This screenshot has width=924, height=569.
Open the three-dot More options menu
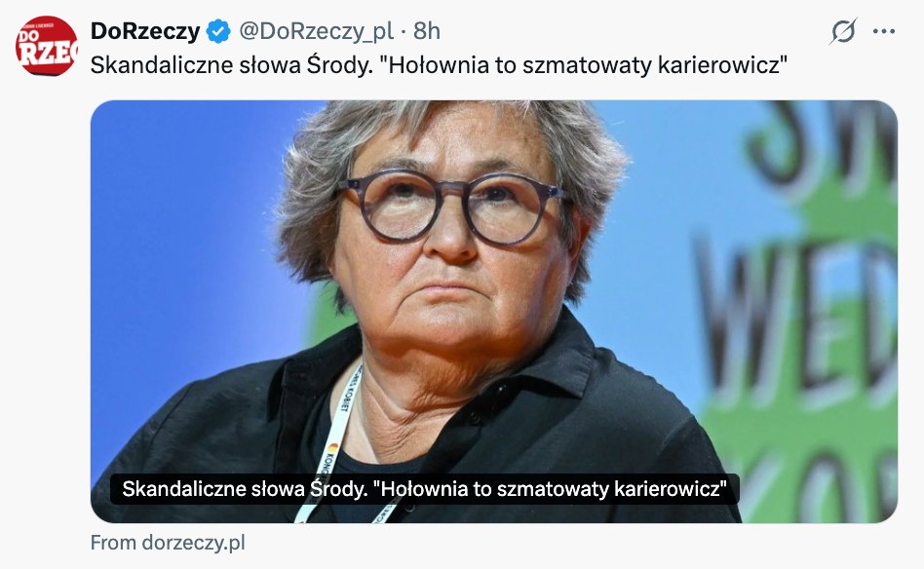883,31
